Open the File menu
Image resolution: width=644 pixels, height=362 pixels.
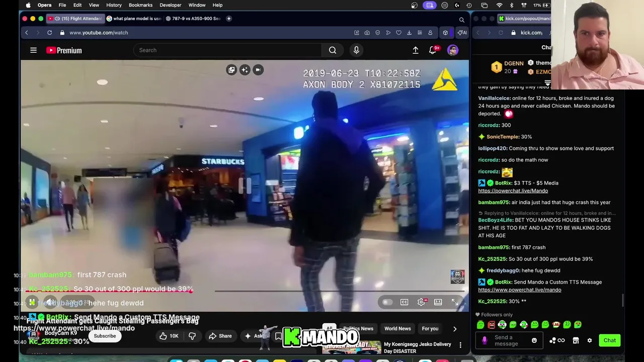62,5
